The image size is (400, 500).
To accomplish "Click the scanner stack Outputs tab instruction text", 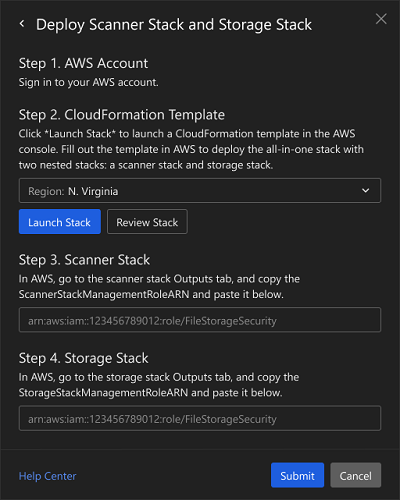I will tap(159, 287).
